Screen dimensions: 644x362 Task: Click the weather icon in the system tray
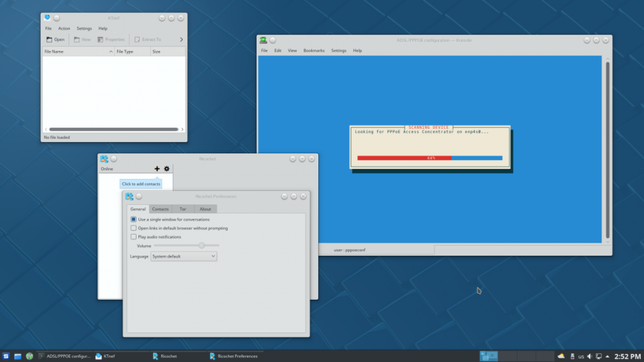pyautogui.click(x=561, y=356)
